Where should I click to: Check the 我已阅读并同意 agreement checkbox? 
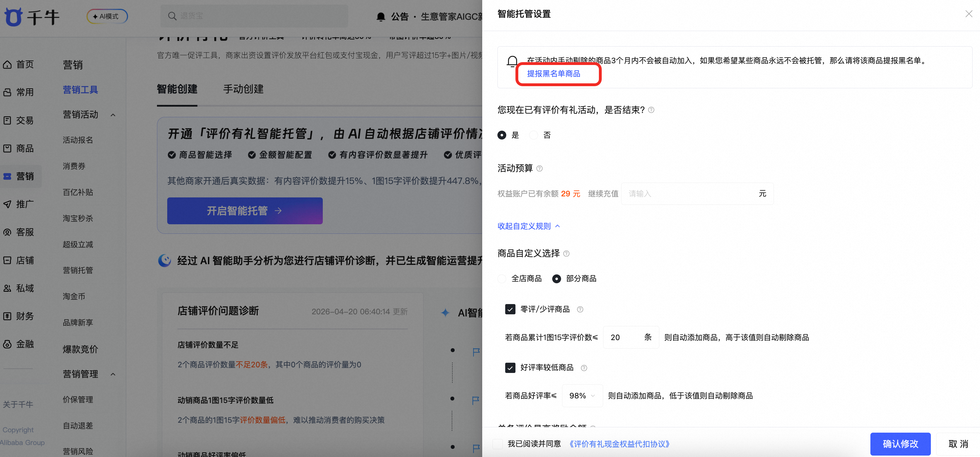(498, 444)
